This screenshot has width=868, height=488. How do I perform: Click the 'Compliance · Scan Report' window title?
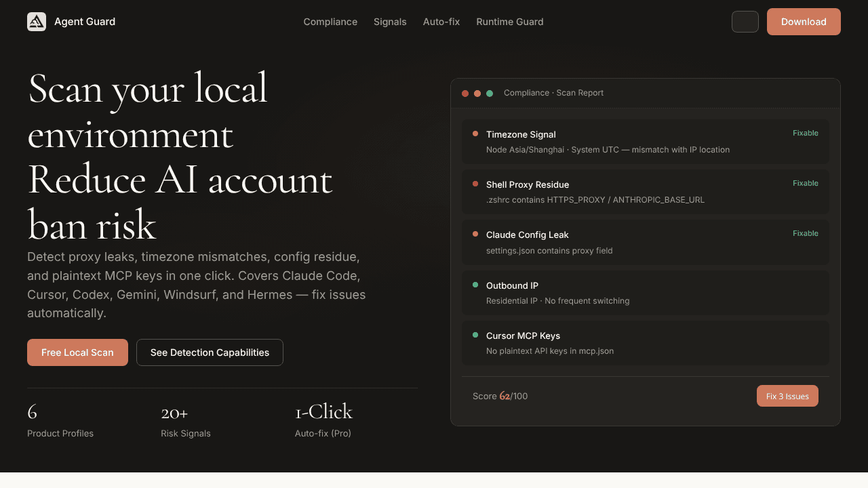tap(553, 93)
